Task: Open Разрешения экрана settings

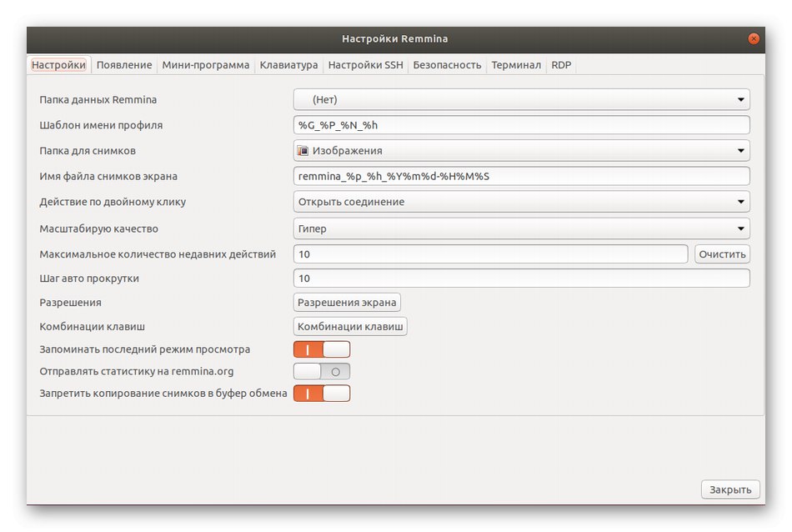Action: pyautogui.click(x=347, y=302)
